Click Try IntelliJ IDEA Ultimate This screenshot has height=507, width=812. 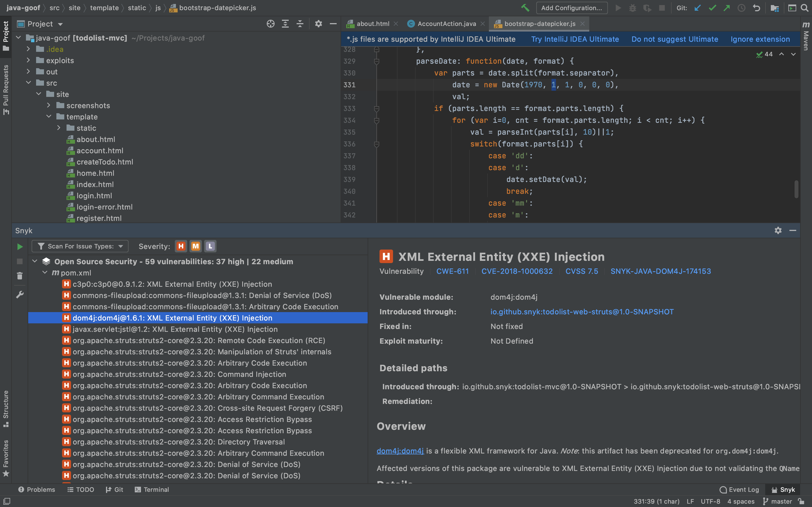coord(574,39)
